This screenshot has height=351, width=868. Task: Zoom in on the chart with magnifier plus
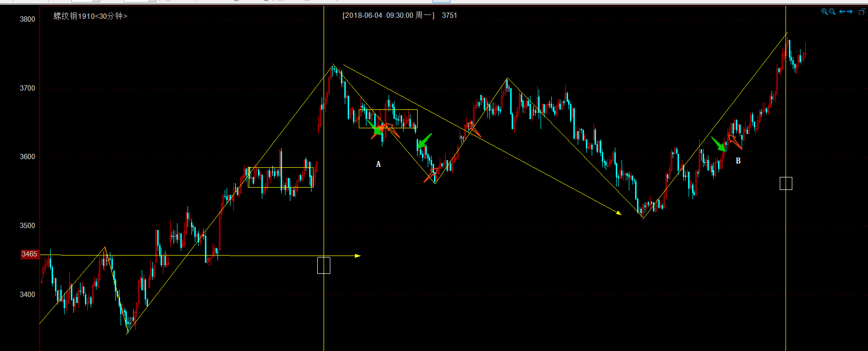pos(825,12)
